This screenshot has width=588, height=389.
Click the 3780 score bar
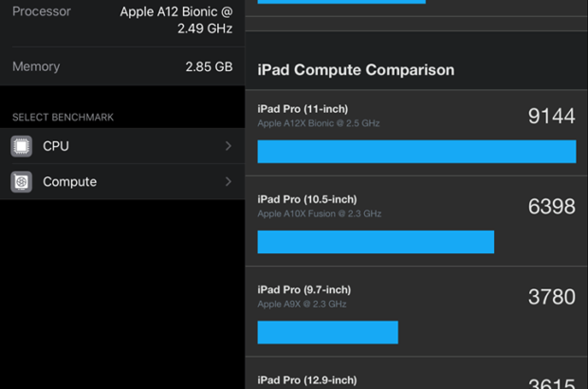[x=327, y=332]
